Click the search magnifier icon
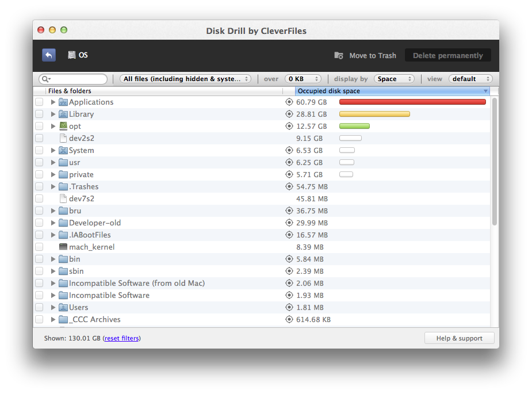Image resolution: width=532 pixels, height=394 pixels. (x=45, y=79)
